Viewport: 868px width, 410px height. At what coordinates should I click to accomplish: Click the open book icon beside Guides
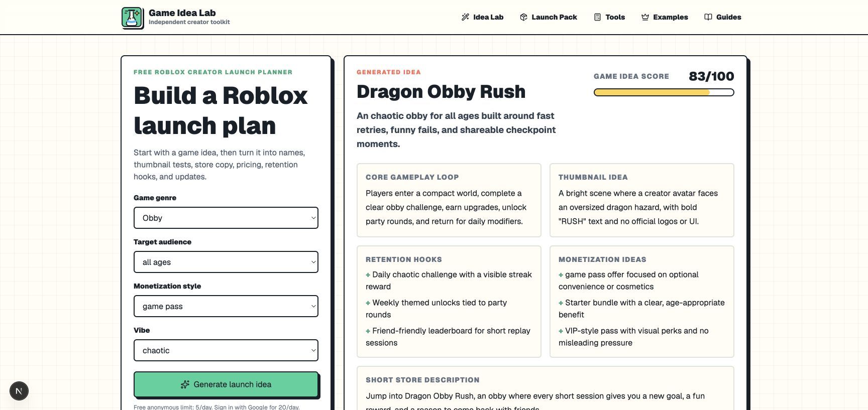(x=708, y=17)
